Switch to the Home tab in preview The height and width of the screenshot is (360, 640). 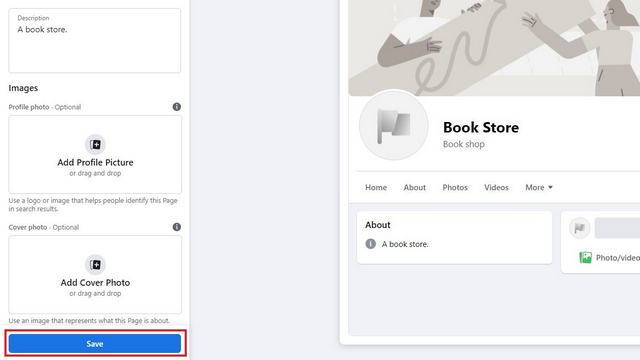pyautogui.click(x=376, y=187)
